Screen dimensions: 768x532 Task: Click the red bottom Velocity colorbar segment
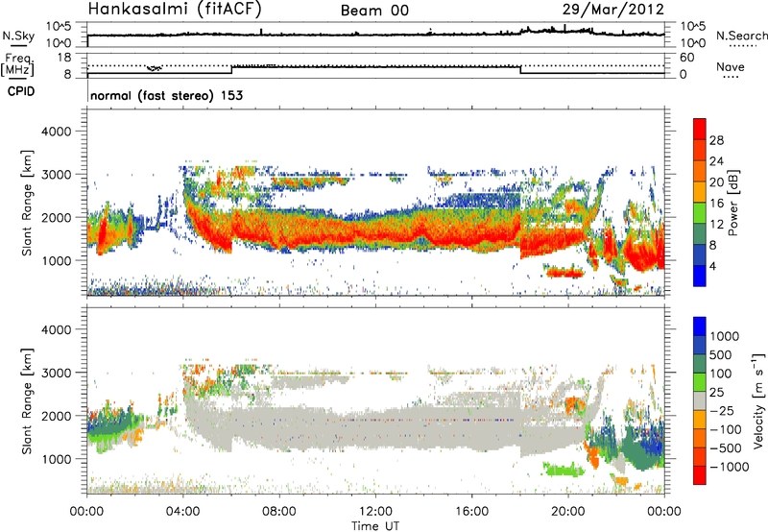pos(700,475)
